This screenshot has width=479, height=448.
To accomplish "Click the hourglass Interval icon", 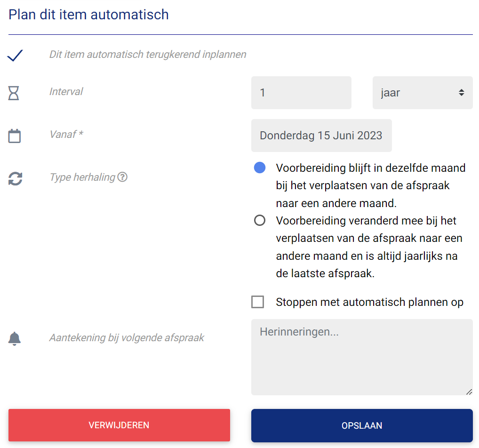I will (x=14, y=93).
